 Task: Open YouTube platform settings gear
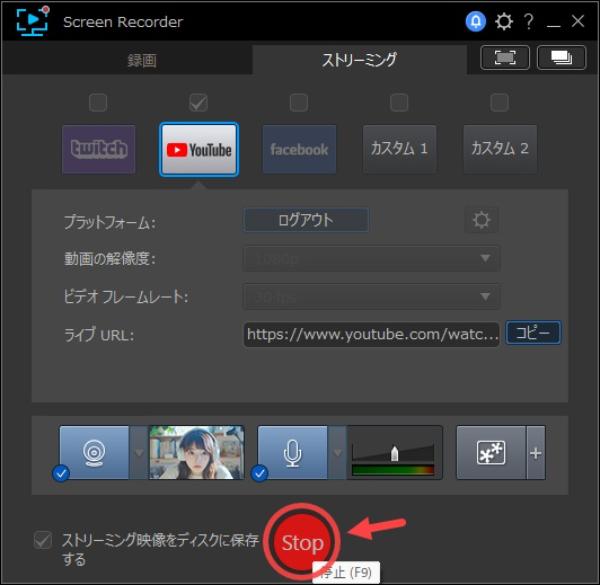(481, 220)
